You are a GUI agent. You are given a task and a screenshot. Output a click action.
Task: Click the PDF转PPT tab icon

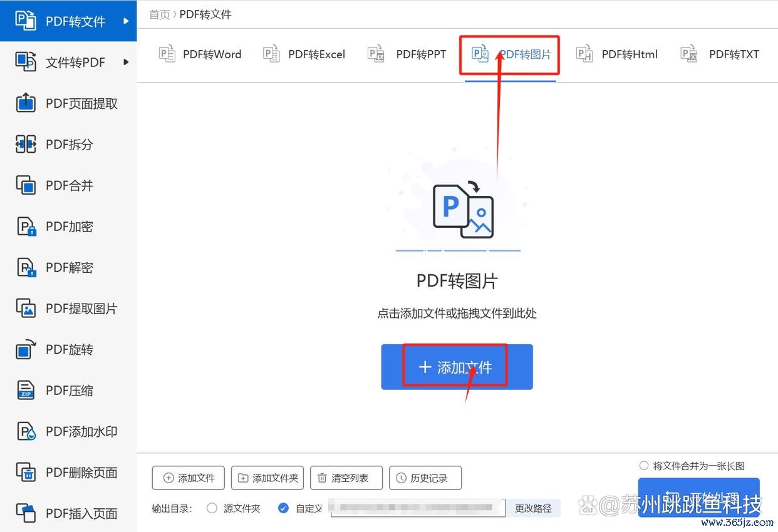click(376, 54)
